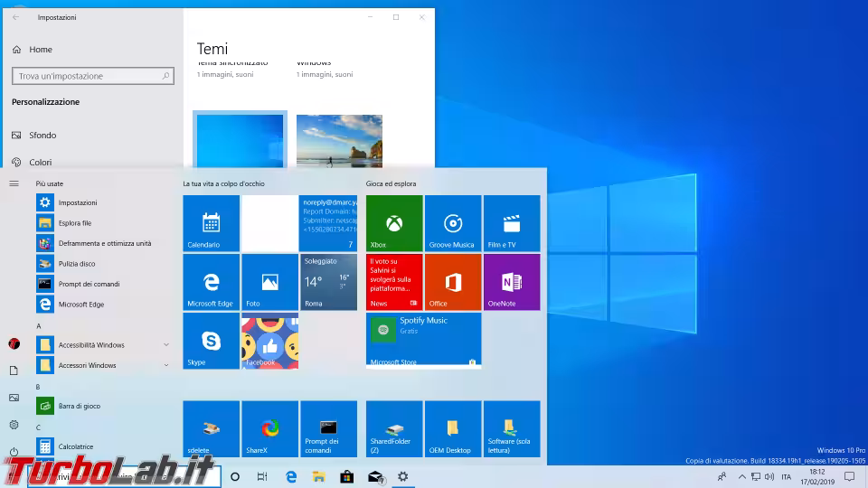Click the Cortana circle on taskbar

[x=235, y=476]
